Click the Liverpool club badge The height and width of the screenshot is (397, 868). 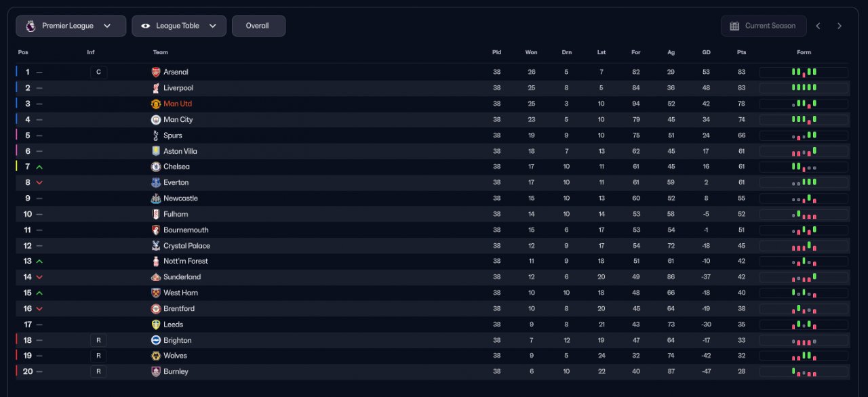(156, 88)
